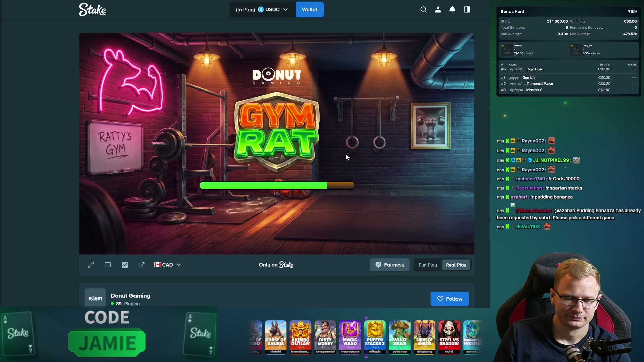Click the USDC coin icon

261,9
